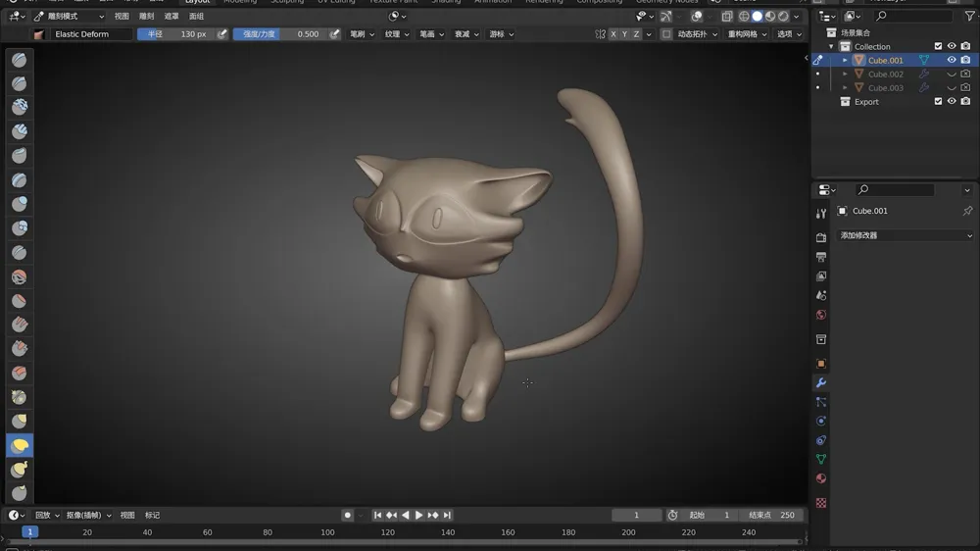Hide Cube.001 in viewport
The width and height of the screenshot is (980, 551).
pos(952,60)
